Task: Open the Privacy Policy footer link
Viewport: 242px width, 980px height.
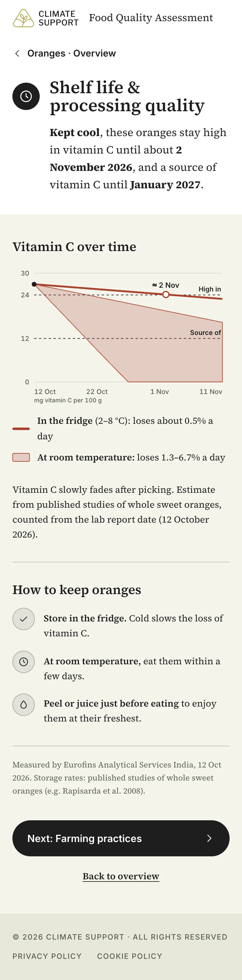Action: click(47, 956)
